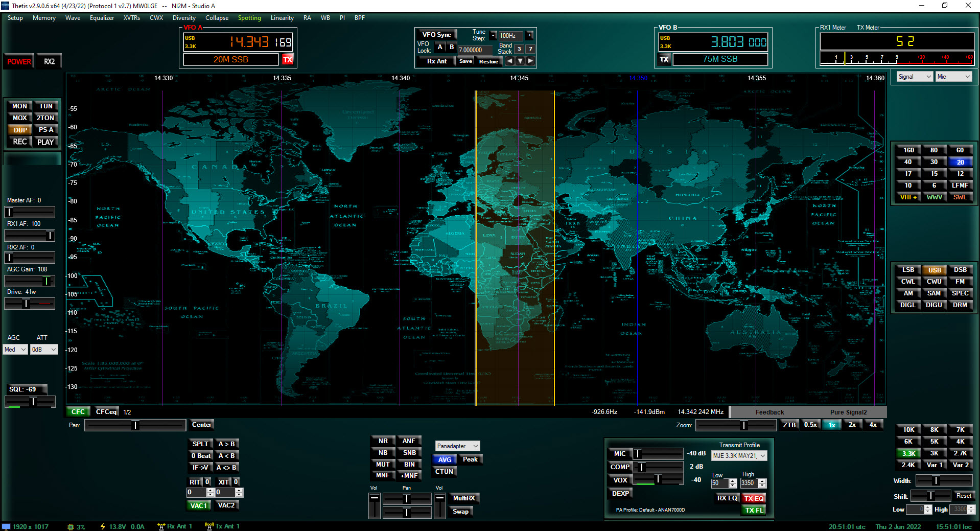Click the Drive power slider

30,304
